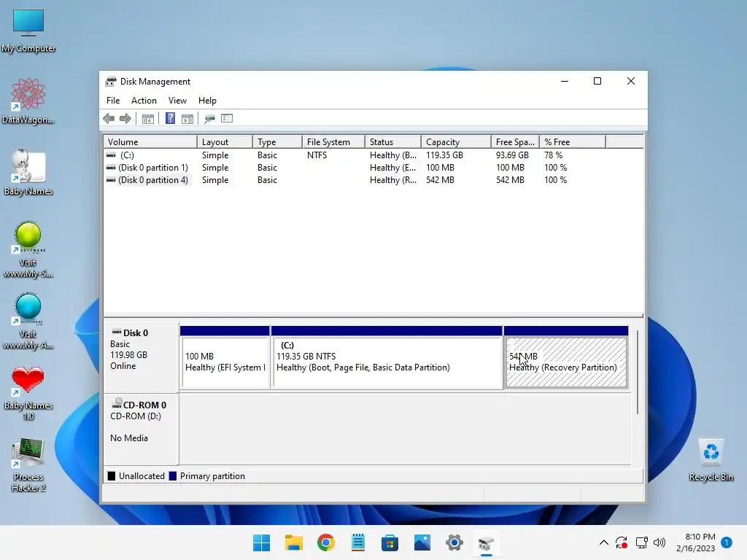Screen dimensions: 747x560
Task: Select the Visit www.My-A... blue ball icon
Action: pyautogui.click(x=28, y=322)
